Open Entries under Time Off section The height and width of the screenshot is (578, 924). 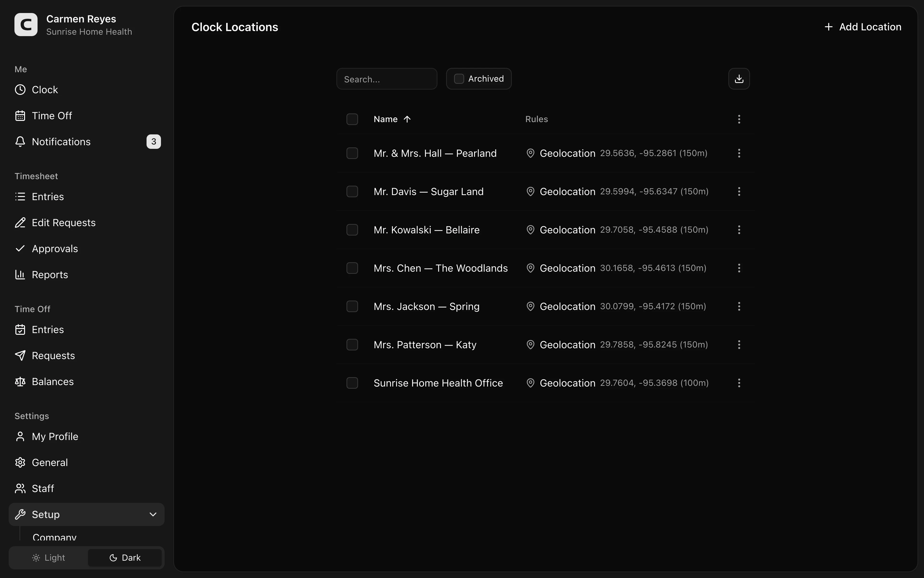(x=87, y=330)
